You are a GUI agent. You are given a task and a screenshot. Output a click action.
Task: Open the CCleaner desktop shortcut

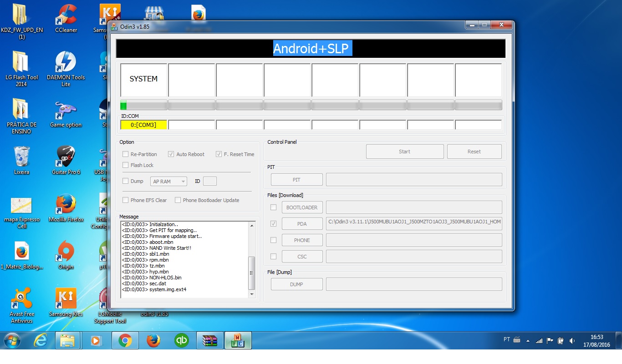click(66, 18)
